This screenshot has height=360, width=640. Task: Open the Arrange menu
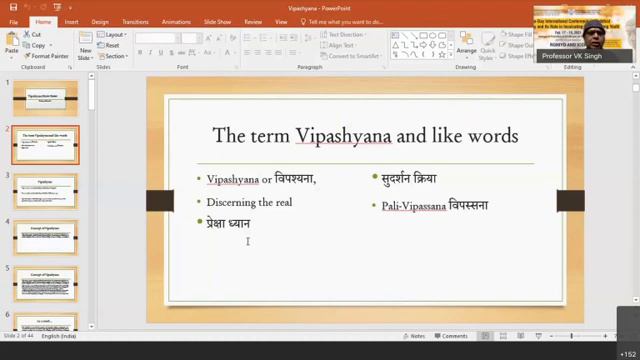(x=466, y=45)
